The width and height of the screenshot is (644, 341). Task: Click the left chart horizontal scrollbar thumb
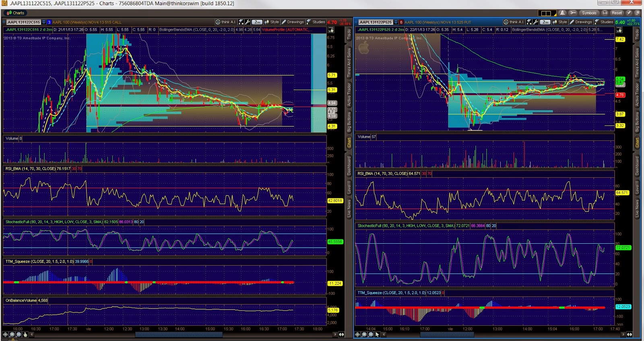179,335
